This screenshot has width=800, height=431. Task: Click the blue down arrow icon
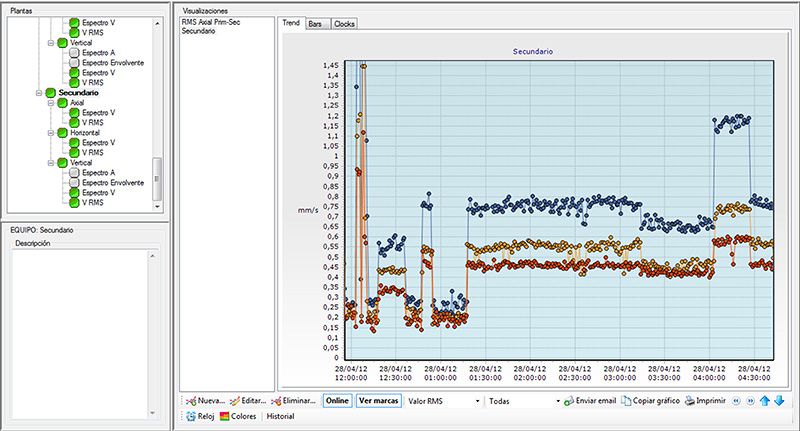tap(779, 401)
